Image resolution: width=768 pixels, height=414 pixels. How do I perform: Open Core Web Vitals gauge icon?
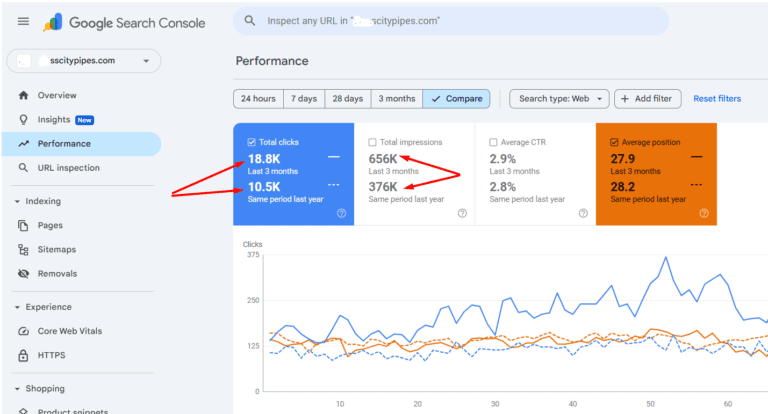coord(23,331)
